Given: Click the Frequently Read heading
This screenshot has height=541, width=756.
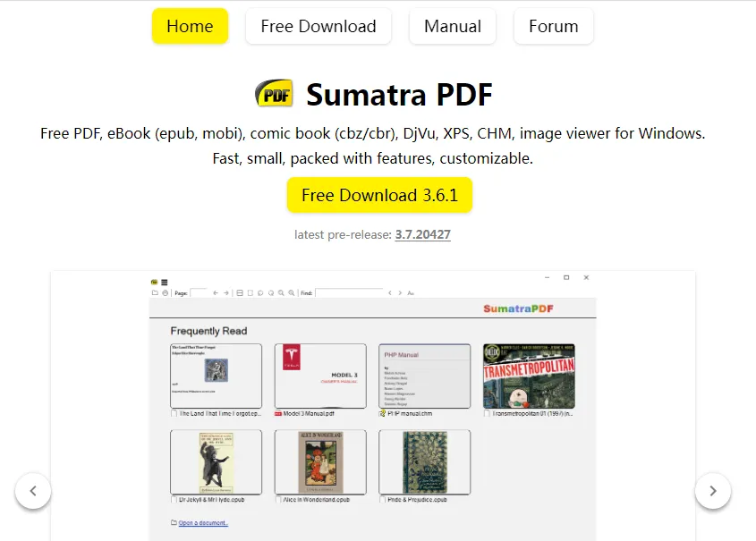Looking at the screenshot, I should [208, 331].
